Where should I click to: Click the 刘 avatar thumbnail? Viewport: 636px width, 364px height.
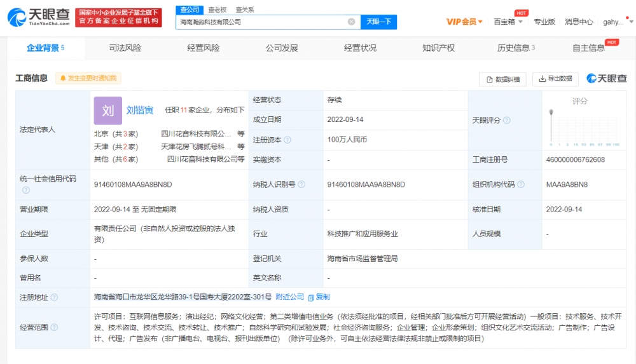point(108,111)
